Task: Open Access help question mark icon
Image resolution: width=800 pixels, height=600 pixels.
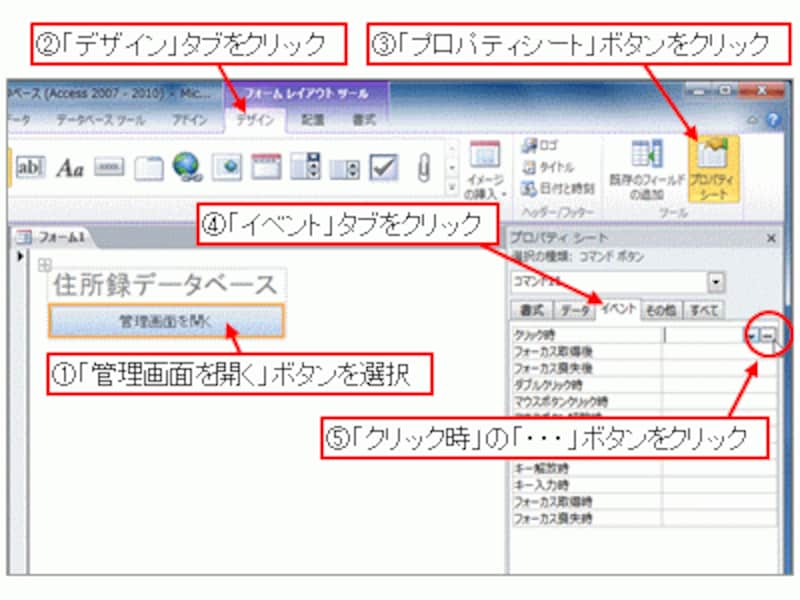Action: [773, 119]
